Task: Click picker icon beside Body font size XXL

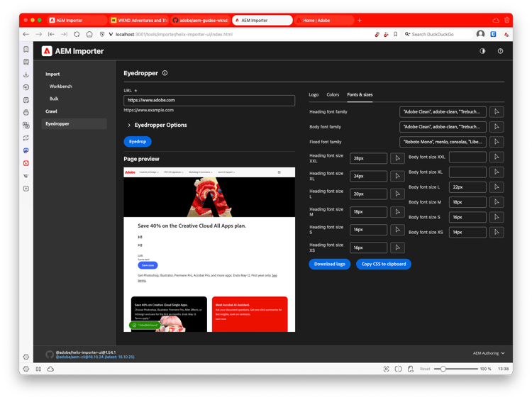Action: tap(497, 157)
